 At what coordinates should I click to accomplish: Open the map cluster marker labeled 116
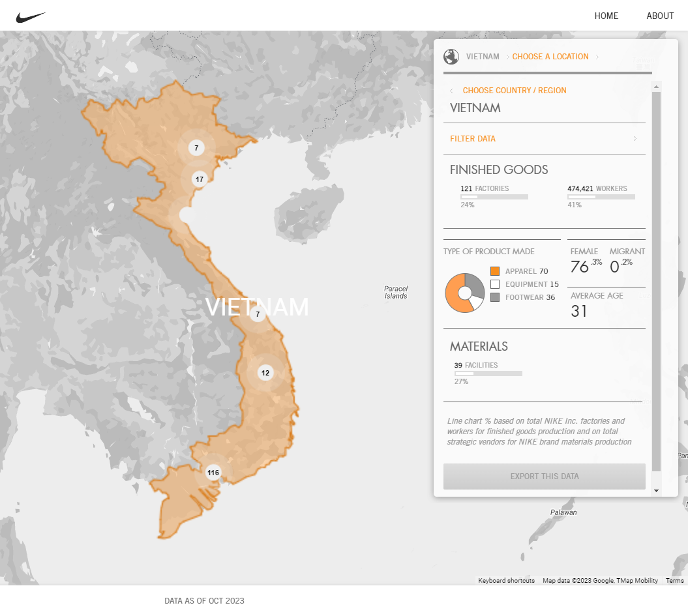click(213, 473)
